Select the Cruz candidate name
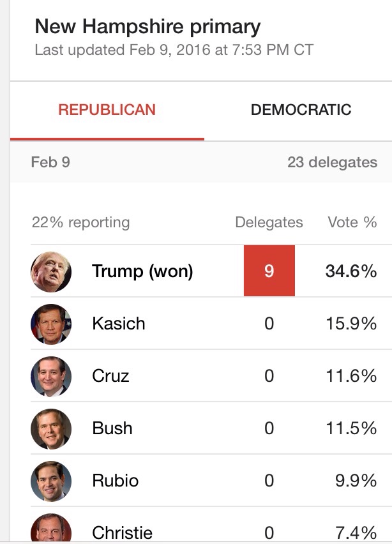The height and width of the screenshot is (544, 392). coord(110,376)
